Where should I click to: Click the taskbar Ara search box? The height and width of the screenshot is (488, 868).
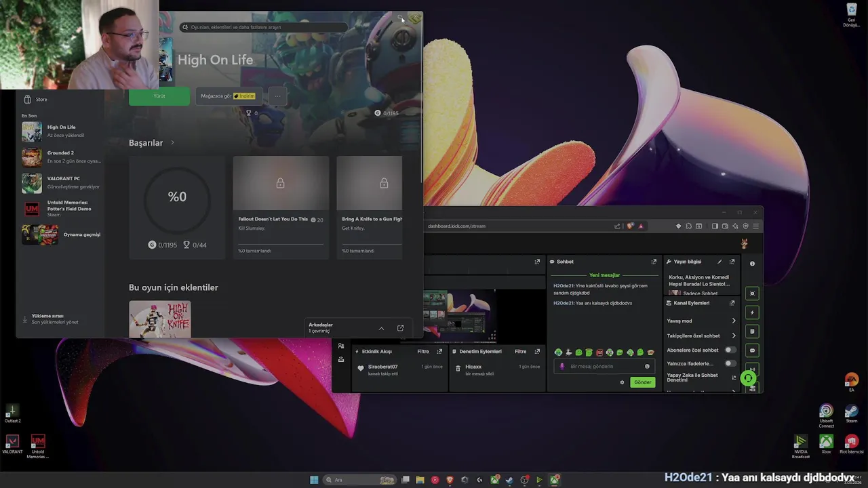360,480
